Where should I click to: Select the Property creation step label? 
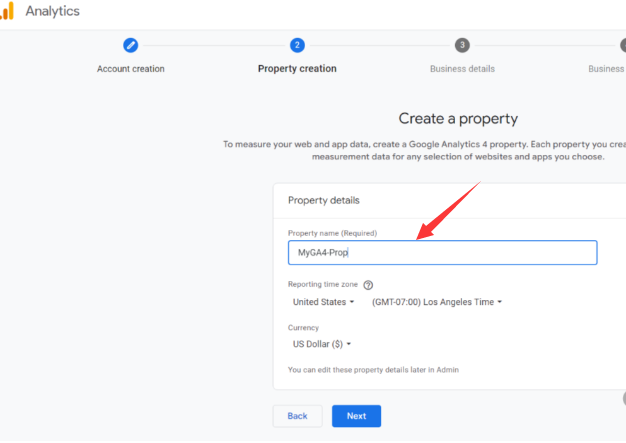[x=297, y=69]
